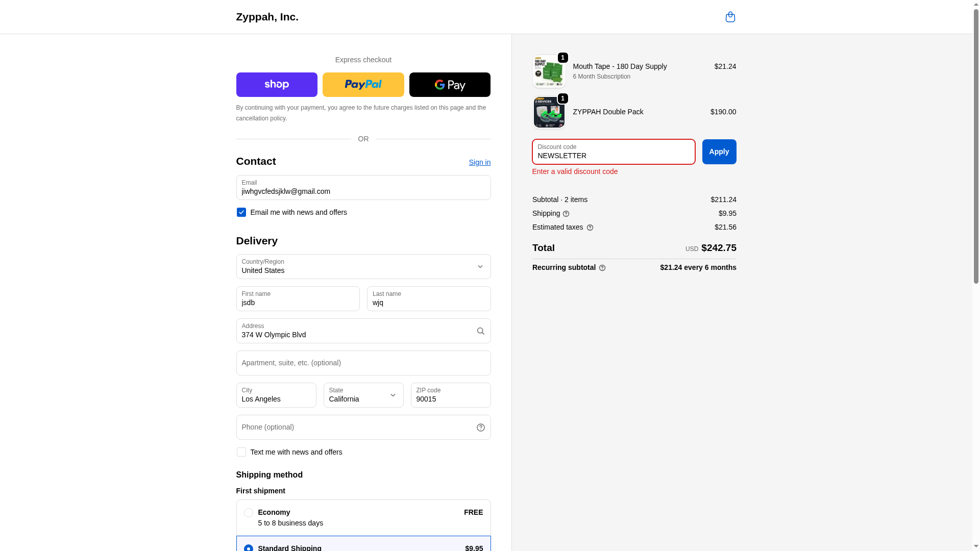The image size is (980, 551).
Task: Show estimated taxes info icon
Action: (590, 228)
